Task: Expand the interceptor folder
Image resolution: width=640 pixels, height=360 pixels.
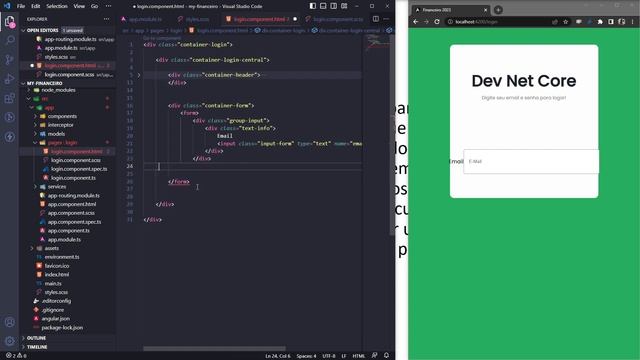Action: coord(60,125)
